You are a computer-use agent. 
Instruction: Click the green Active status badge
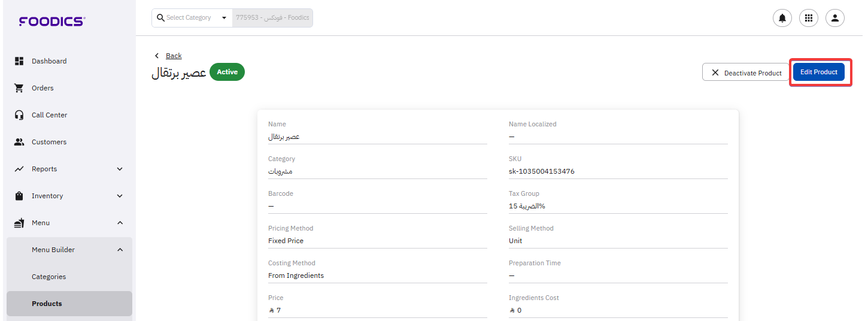[227, 72]
